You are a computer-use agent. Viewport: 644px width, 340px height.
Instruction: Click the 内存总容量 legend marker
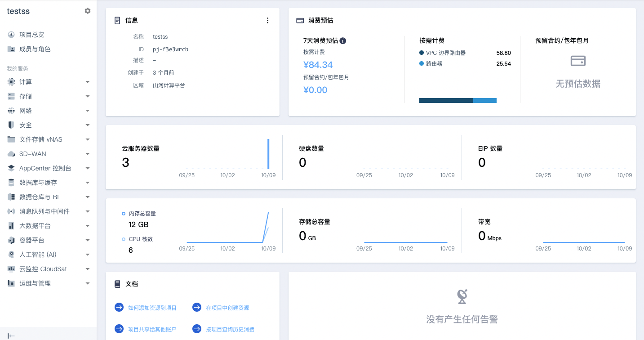tap(124, 213)
